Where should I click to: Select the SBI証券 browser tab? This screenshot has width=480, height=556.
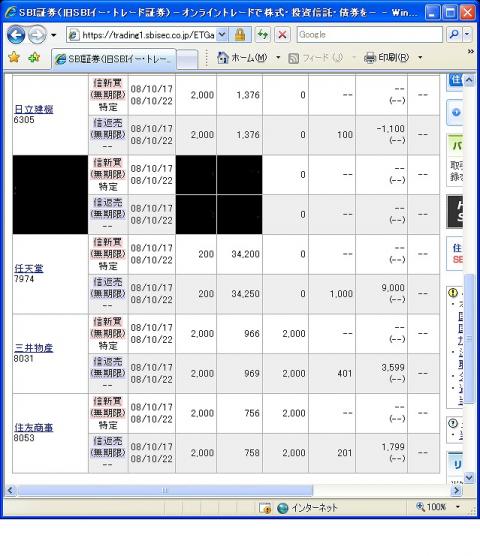coord(114,59)
